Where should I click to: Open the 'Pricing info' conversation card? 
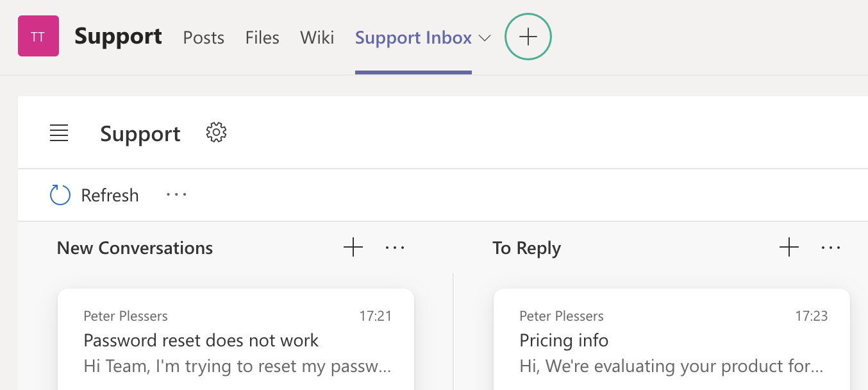point(564,340)
